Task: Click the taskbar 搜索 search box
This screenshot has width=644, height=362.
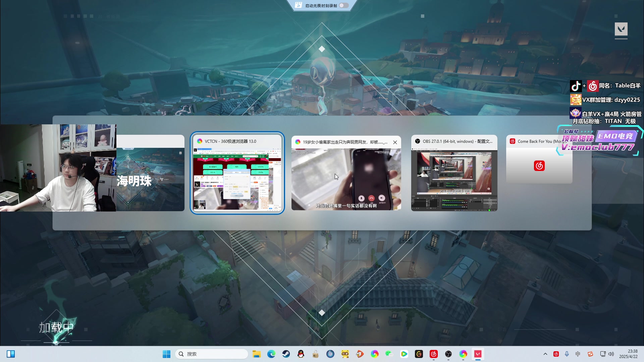Action: (211, 354)
